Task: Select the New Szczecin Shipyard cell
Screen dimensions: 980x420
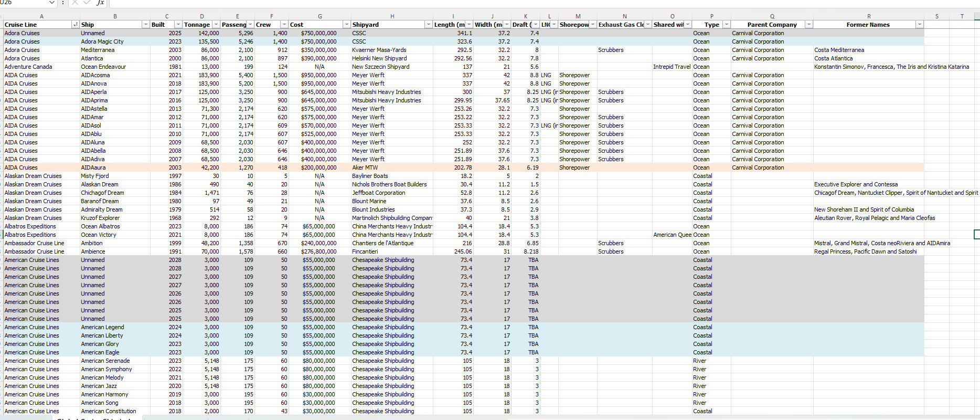Action: [x=392, y=67]
